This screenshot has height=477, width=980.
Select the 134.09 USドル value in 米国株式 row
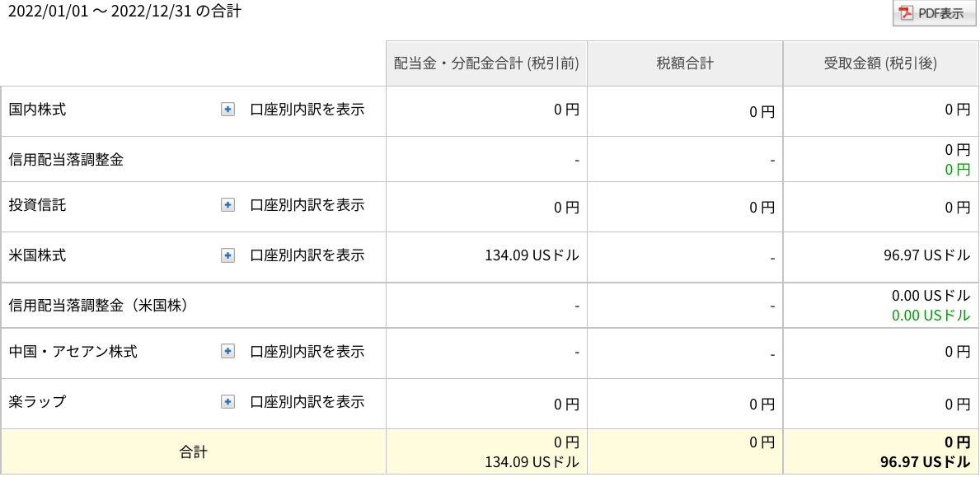click(532, 255)
